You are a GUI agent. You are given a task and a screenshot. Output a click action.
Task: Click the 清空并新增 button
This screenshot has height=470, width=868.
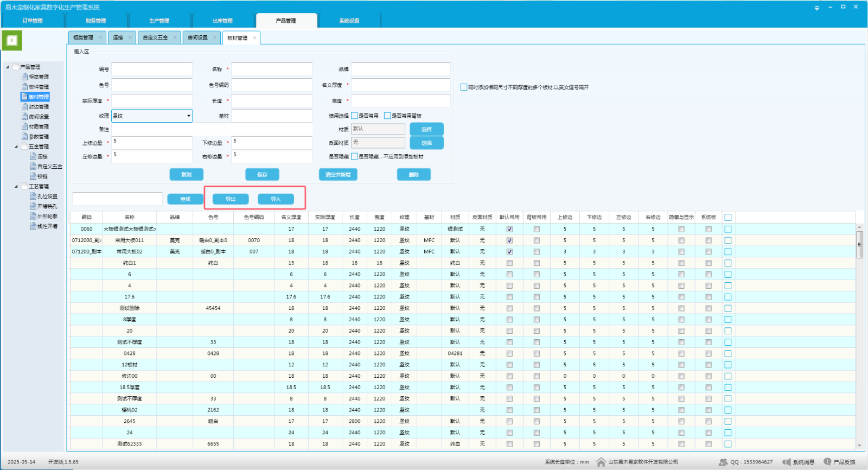338,174
